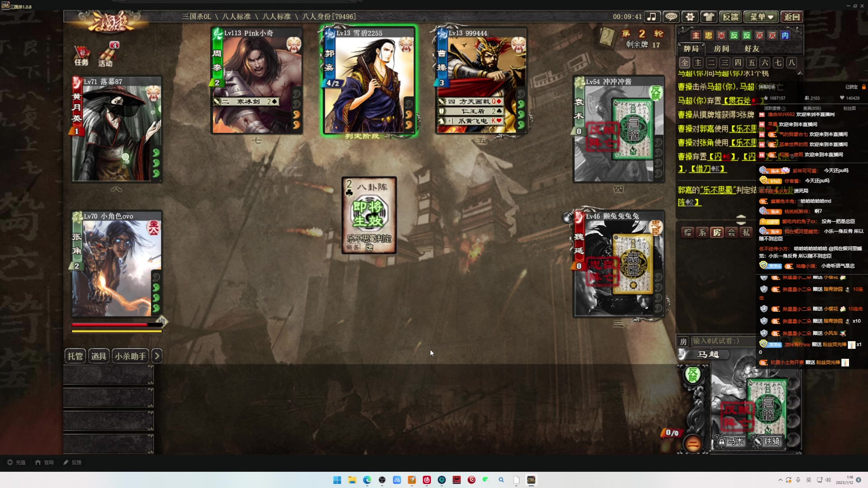This screenshot has height=488, width=868.
Task: Click 寒冰剑 equipment on 周泰
Action: tap(246, 102)
